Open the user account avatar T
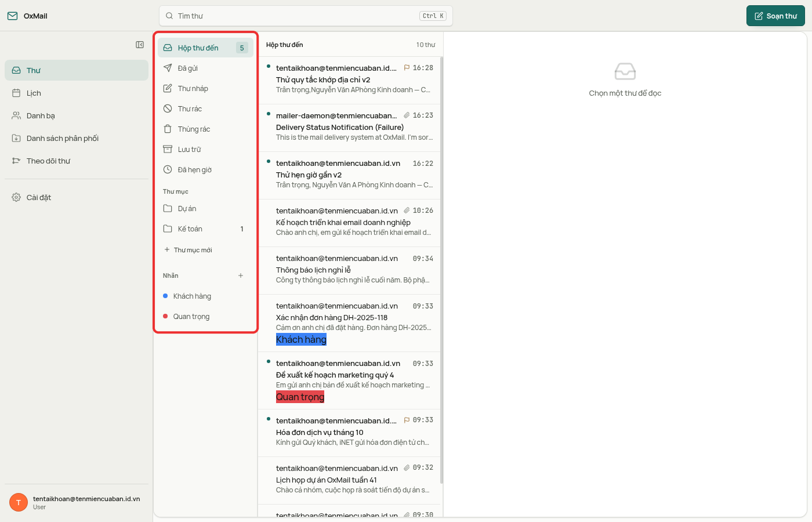Viewport: 812px width, 522px height. click(19, 502)
